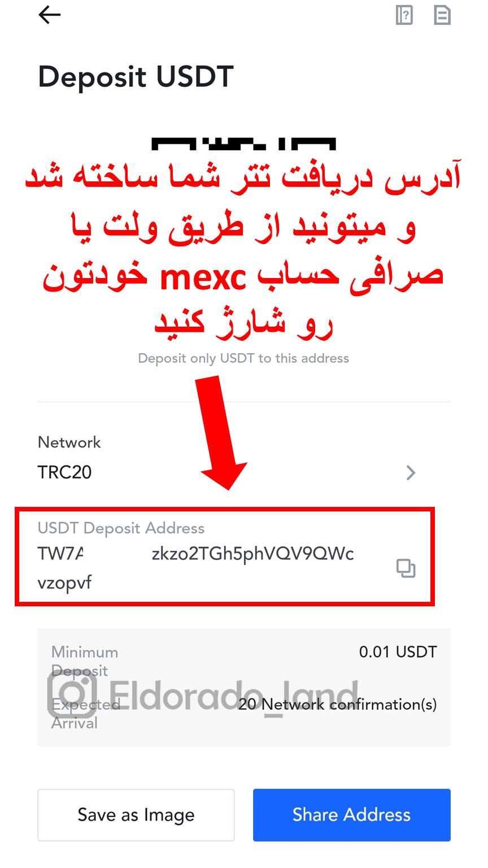Viewport: 488px width, 868px height.
Task: Select the TW7A deposit address text
Action: point(196,554)
